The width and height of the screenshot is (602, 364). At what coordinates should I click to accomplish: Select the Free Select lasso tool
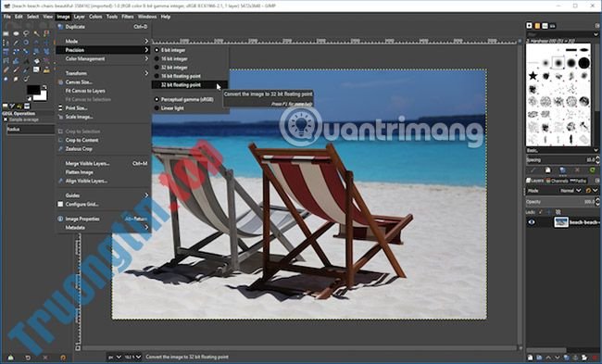point(26,33)
